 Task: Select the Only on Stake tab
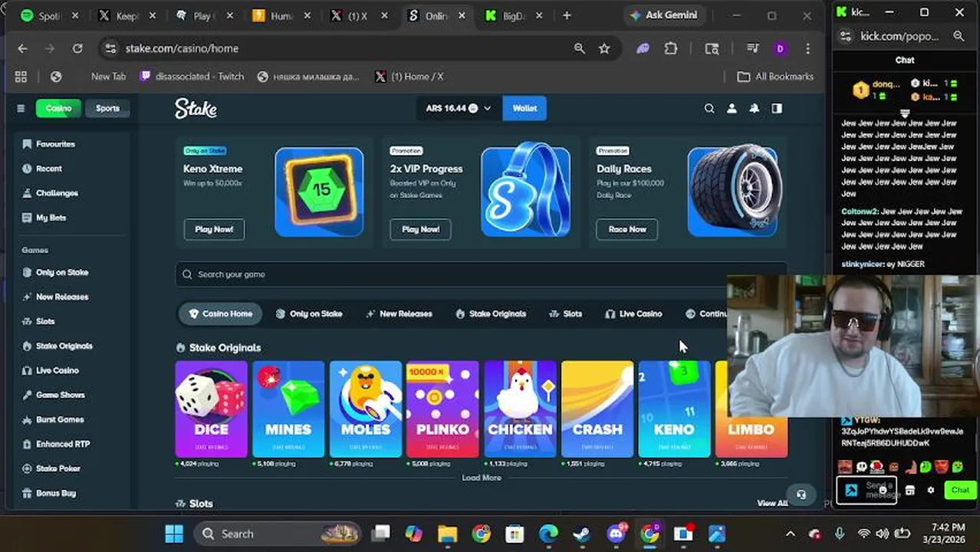(x=309, y=314)
